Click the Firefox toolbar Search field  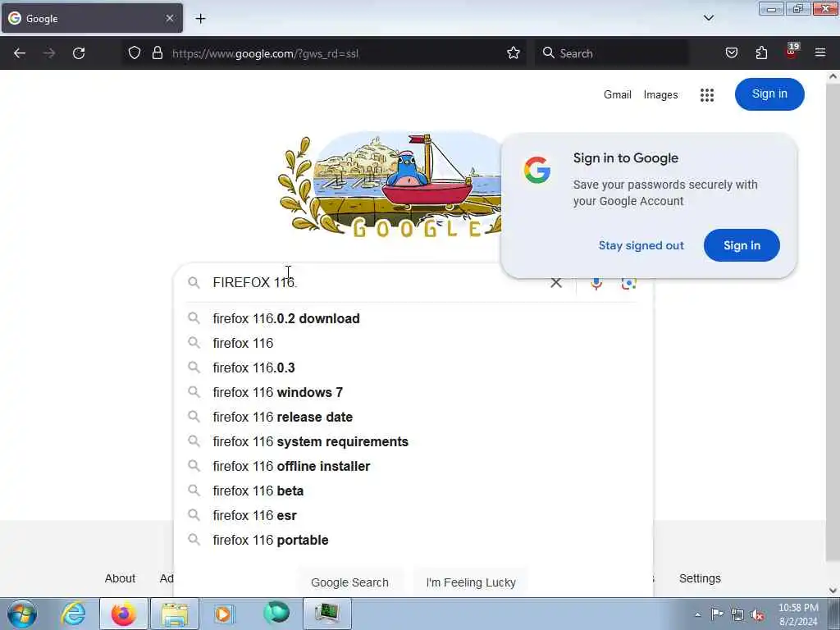(x=612, y=53)
